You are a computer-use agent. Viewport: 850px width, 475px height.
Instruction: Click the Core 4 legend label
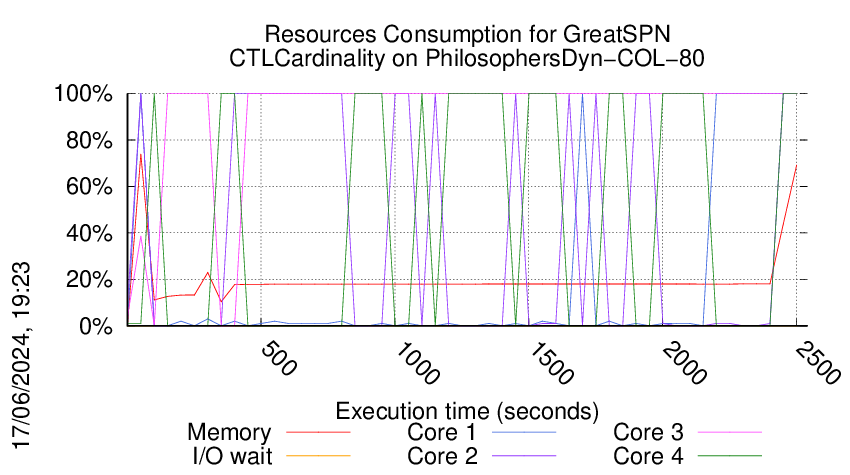pos(648,456)
